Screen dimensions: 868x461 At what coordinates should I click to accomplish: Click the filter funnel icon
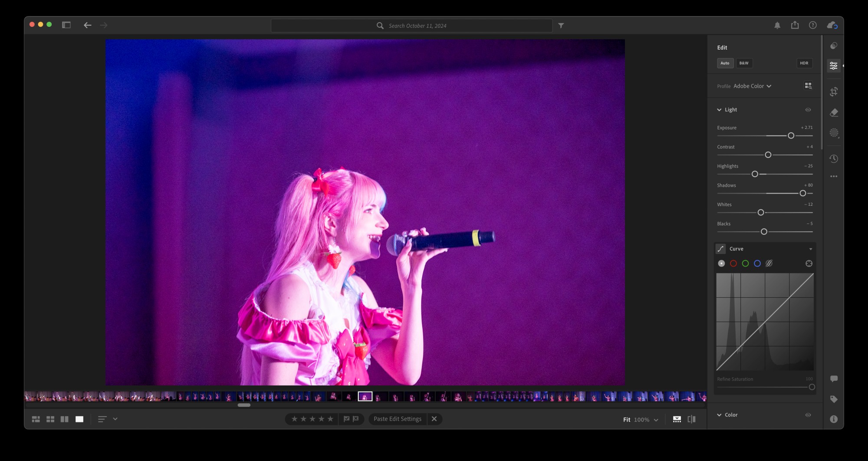pyautogui.click(x=561, y=26)
